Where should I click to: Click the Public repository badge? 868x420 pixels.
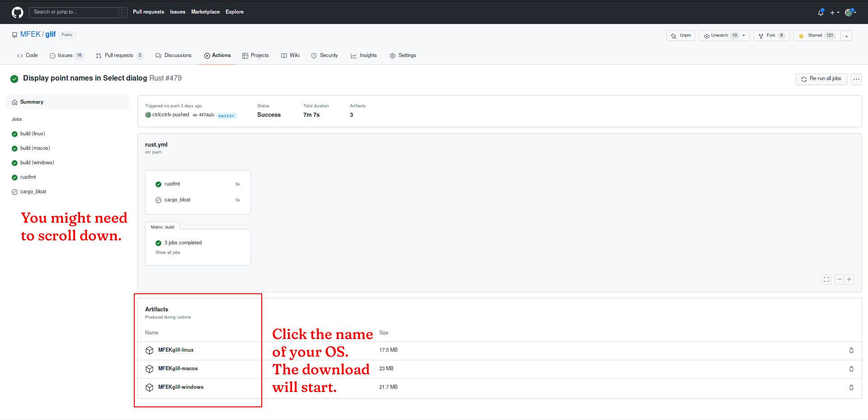(67, 35)
